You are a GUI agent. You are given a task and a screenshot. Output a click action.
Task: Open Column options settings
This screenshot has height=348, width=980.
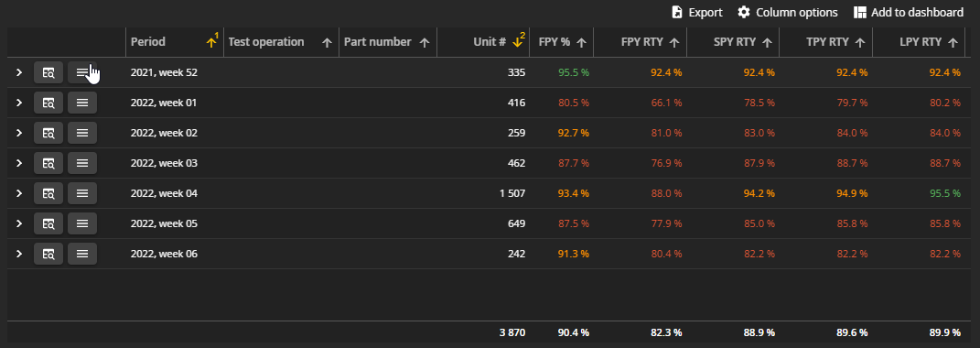point(788,13)
